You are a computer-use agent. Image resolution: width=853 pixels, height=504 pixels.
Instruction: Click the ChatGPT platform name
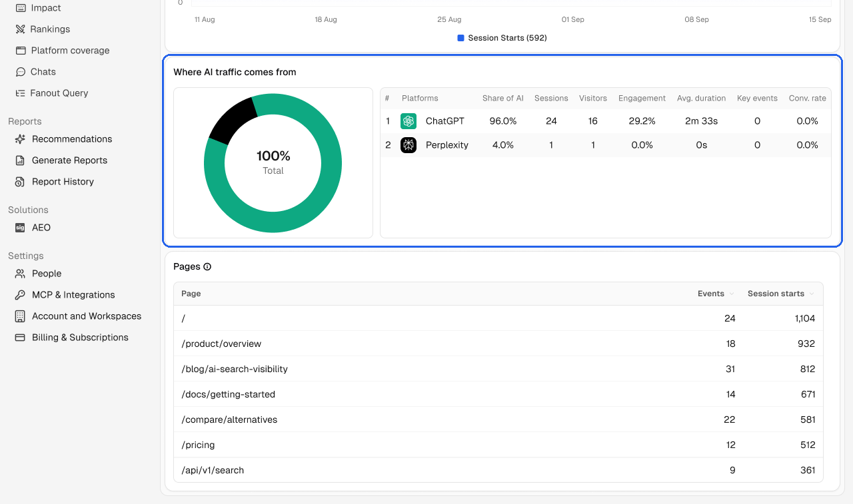(x=445, y=121)
